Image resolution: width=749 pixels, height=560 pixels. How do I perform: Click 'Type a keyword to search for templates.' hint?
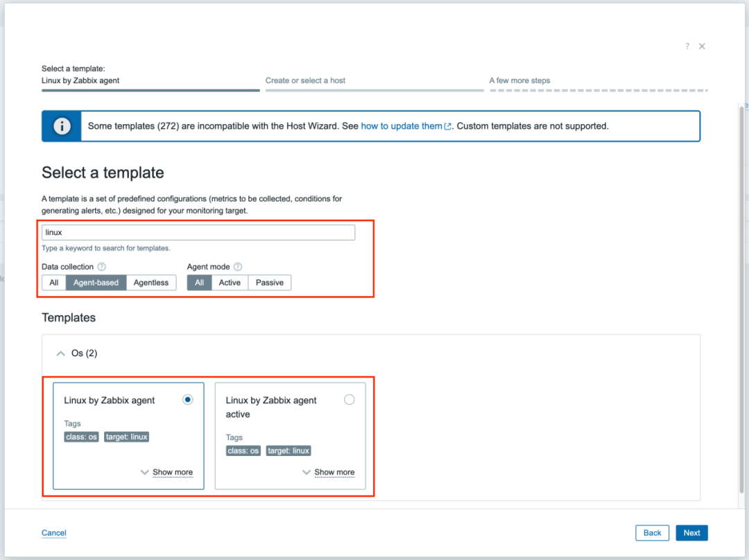pos(106,248)
